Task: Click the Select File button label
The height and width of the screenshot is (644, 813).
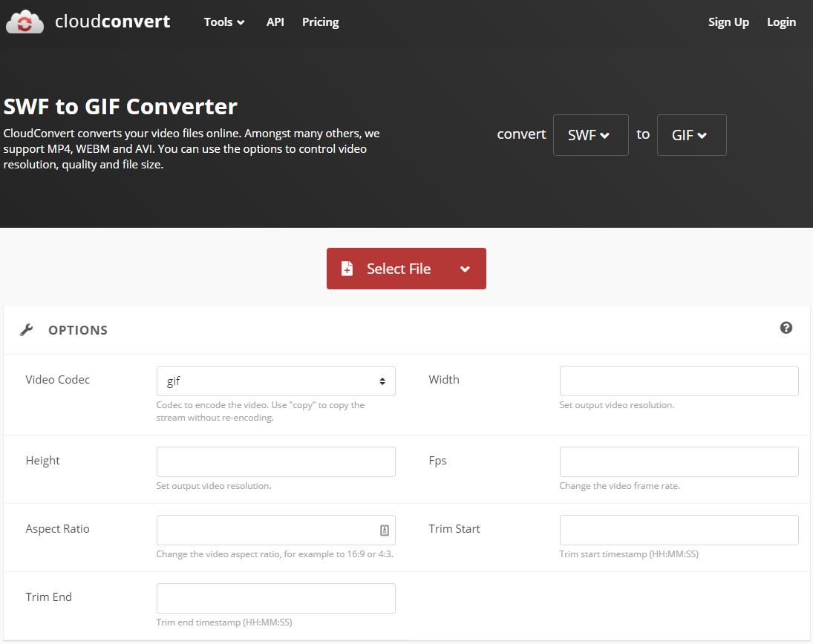Action: tap(399, 269)
